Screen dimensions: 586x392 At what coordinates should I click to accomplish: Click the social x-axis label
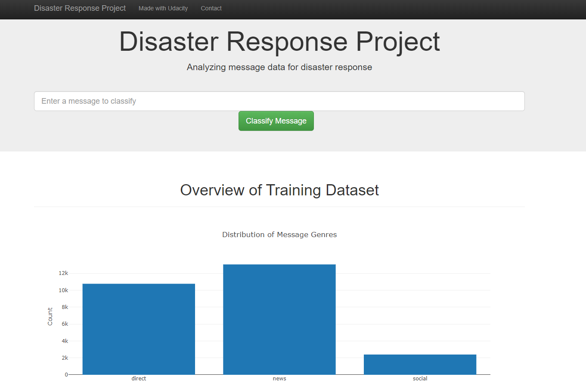pyautogui.click(x=420, y=379)
